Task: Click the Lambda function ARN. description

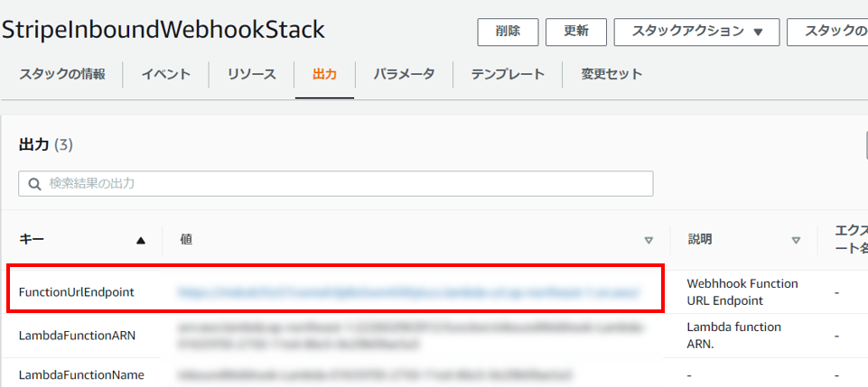Action: click(x=733, y=336)
